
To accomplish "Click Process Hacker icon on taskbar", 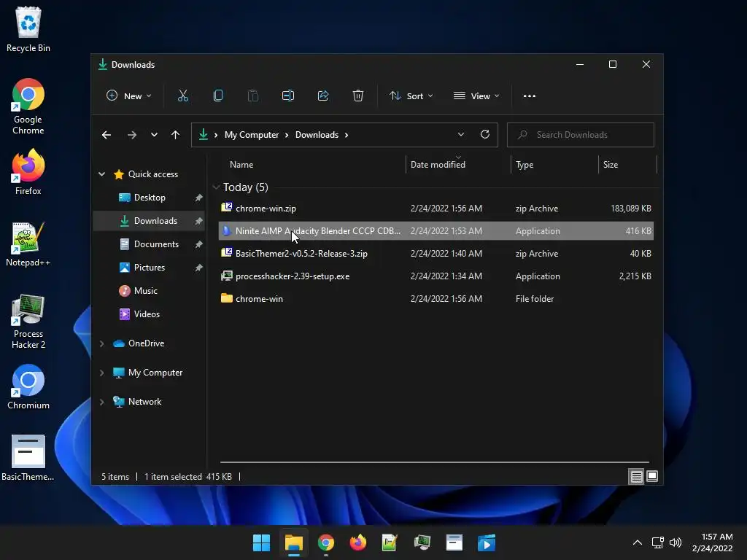I will coord(422,542).
